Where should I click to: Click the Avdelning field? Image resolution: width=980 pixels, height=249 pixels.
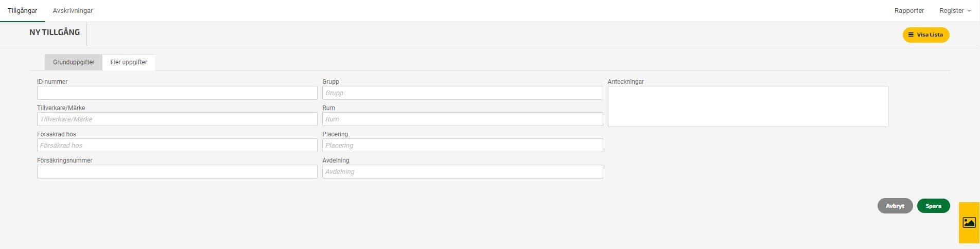pos(462,172)
